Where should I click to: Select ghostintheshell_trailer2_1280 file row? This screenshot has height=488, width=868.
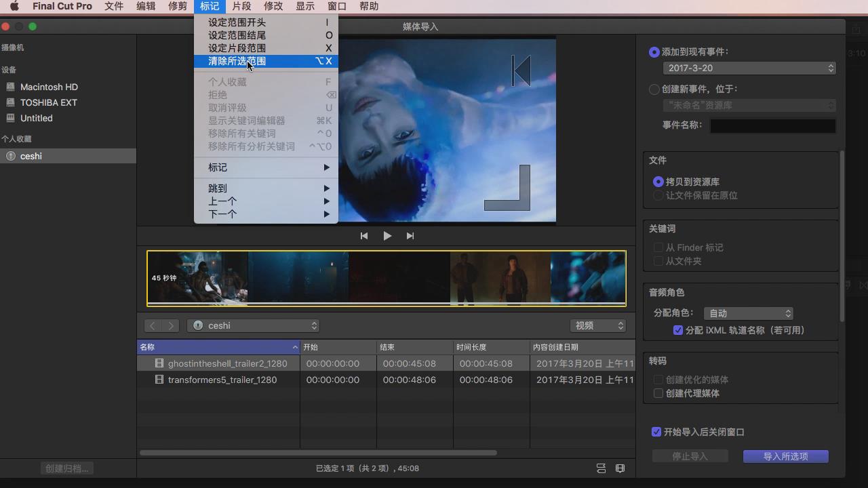point(386,363)
